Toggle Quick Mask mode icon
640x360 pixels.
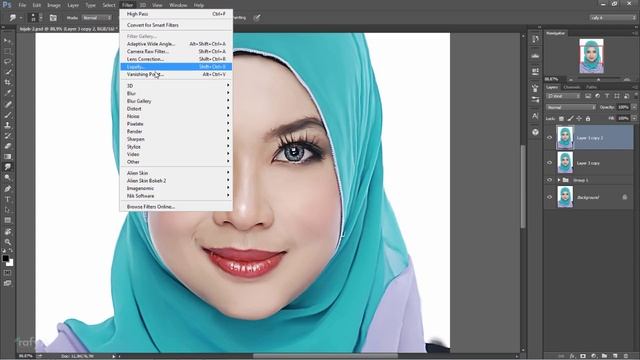(7, 273)
